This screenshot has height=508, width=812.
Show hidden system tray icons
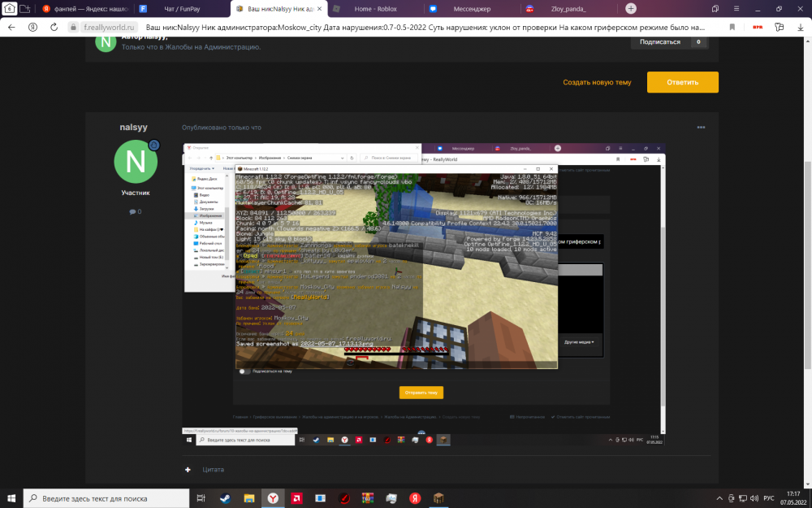[x=720, y=498]
